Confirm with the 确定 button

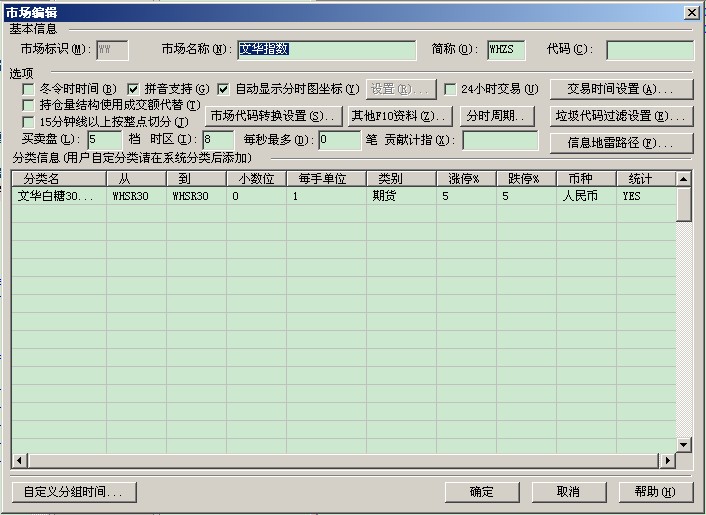click(x=482, y=492)
